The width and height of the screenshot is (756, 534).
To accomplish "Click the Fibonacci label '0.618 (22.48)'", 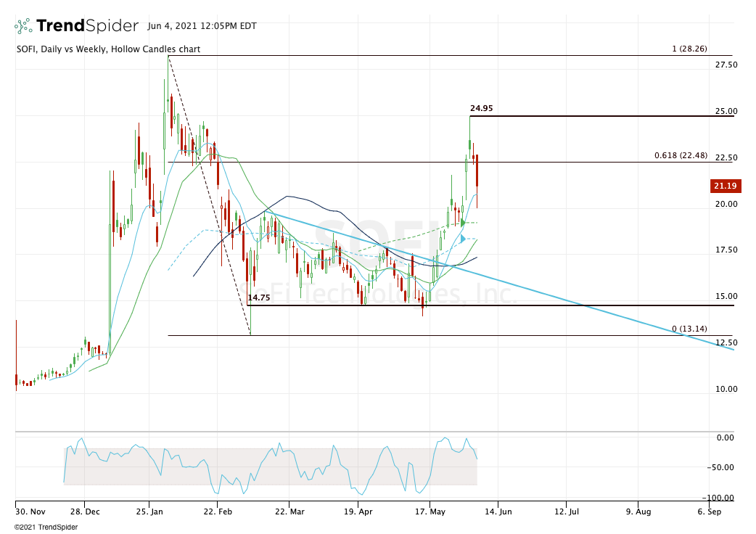I will [681, 155].
